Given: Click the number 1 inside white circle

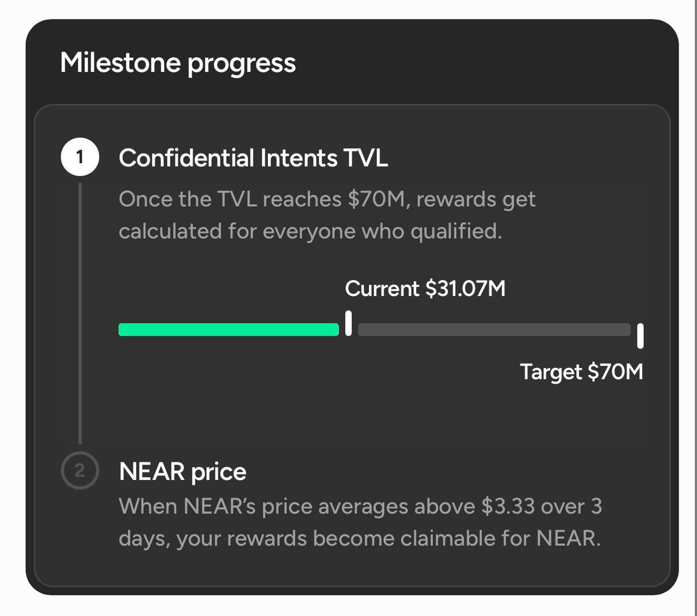Looking at the screenshot, I should coord(80,157).
